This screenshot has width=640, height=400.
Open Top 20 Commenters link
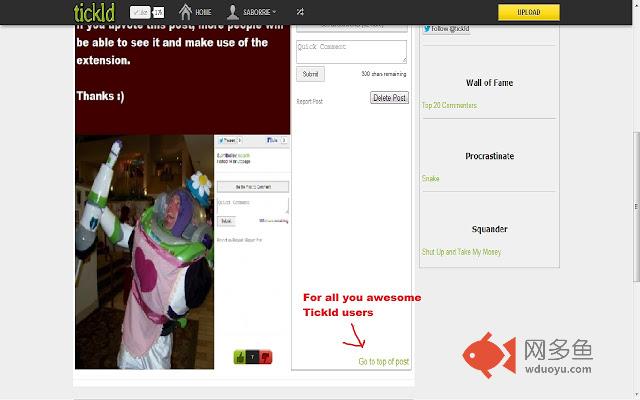point(449,105)
